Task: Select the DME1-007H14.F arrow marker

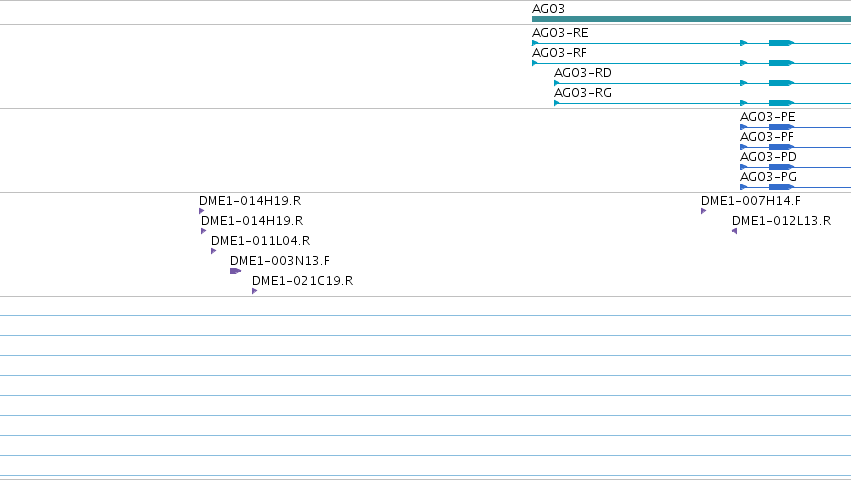Action: coord(703,211)
